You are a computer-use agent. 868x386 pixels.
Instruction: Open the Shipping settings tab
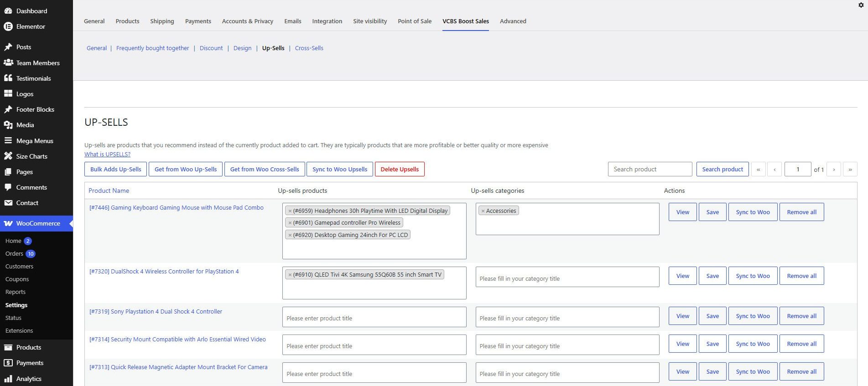[x=162, y=21]
